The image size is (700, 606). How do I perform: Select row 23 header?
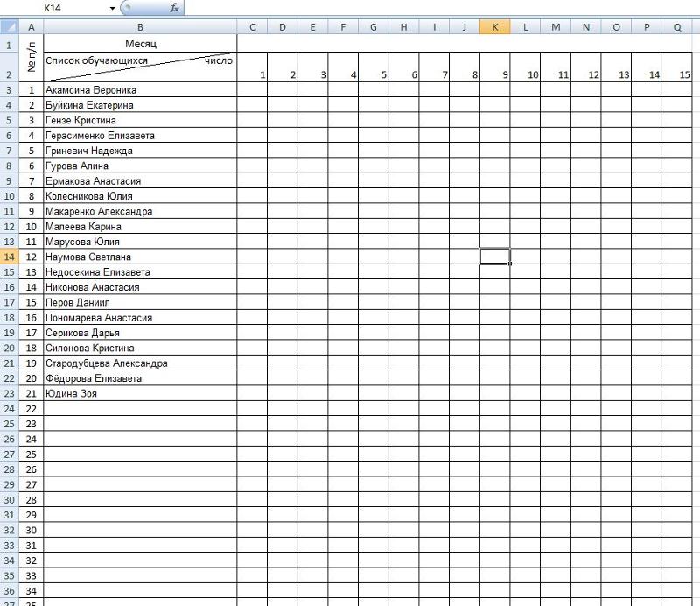click(10, 393)
